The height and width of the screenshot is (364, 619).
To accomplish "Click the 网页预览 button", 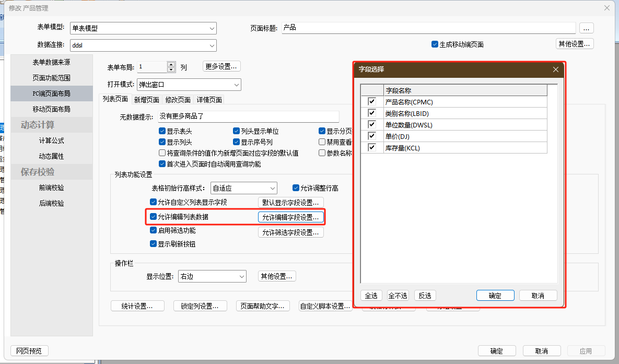I will pyautogui.click(x=29, y=351).
